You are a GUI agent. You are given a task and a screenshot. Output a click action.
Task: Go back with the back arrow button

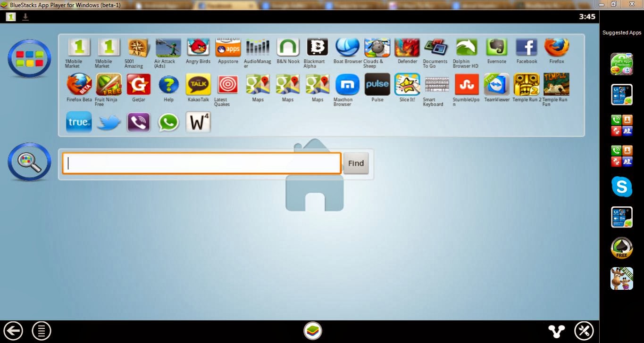13,330
